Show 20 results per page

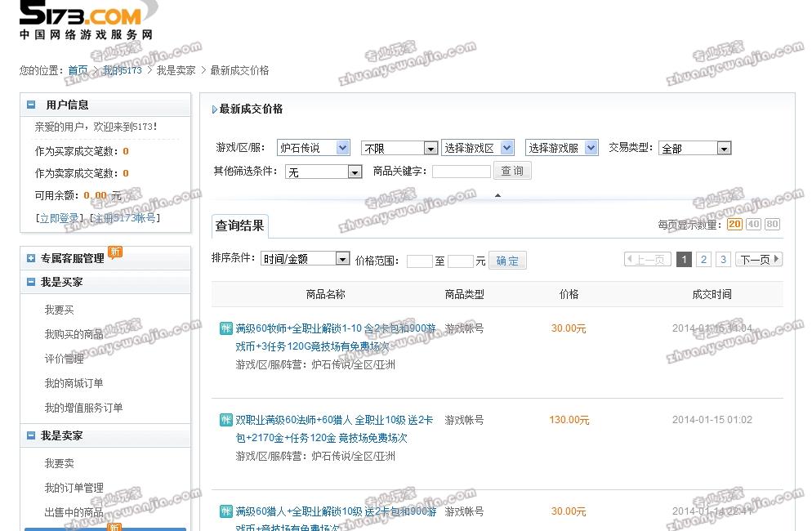point(734,225)
